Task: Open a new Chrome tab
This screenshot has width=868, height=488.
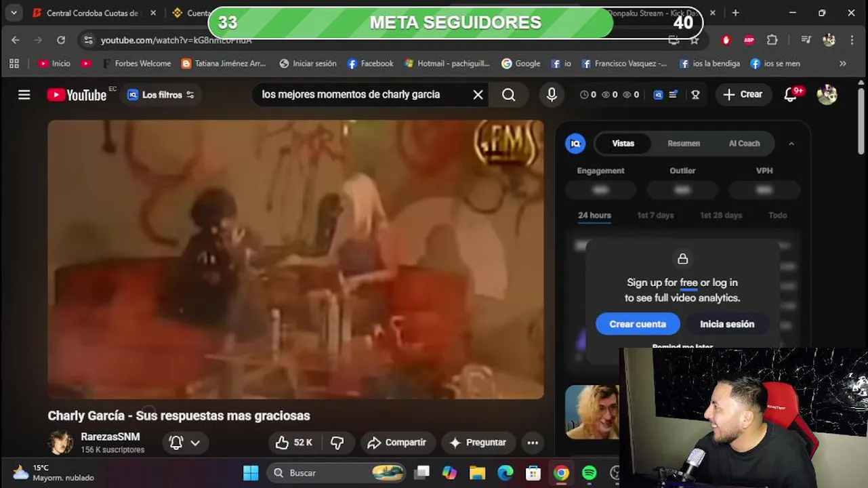Action: (735, 13)
